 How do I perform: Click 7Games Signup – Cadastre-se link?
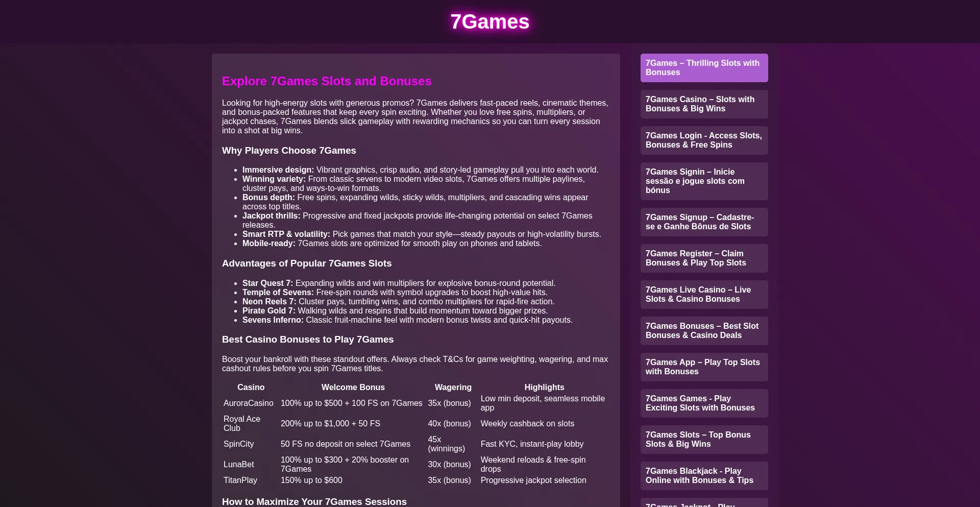[x=704, y=222]
